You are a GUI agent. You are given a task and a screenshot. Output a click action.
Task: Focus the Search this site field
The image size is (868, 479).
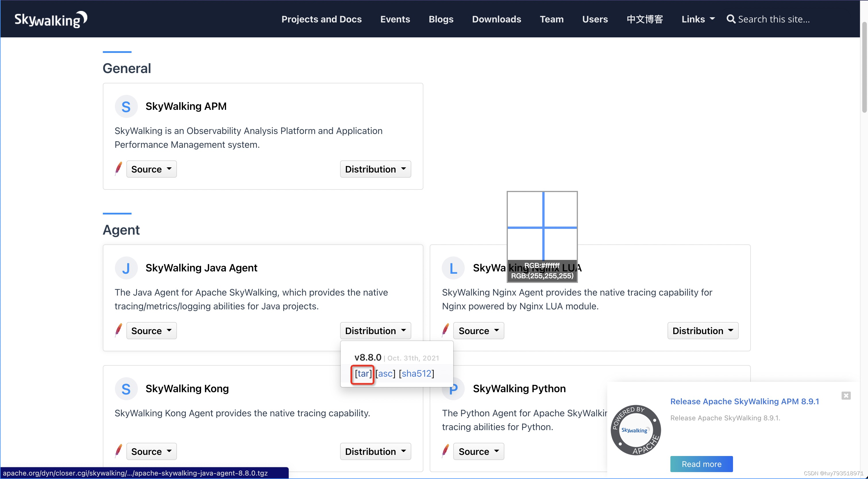tap(774, 19)
